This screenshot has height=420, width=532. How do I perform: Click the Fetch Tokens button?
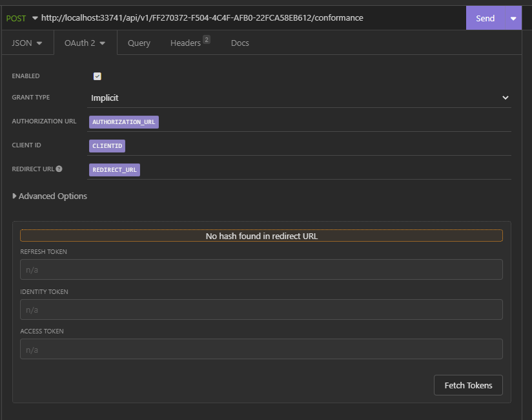tap(468, 385)
